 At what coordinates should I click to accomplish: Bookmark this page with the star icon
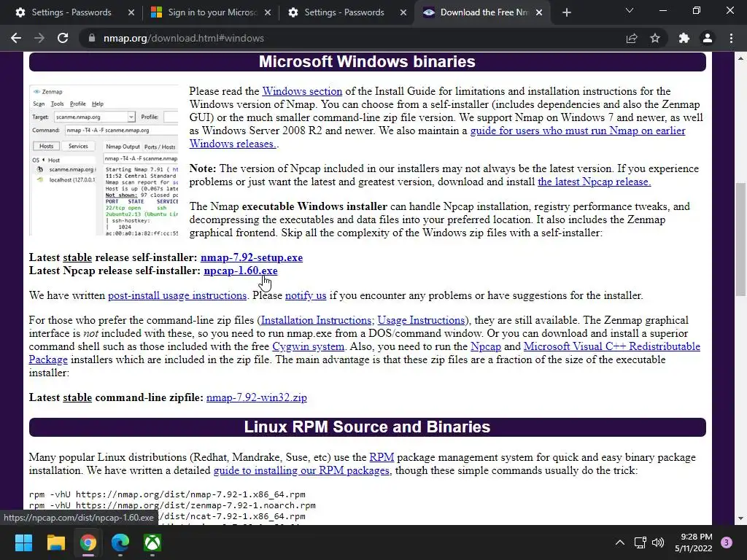tap(655, 38)
